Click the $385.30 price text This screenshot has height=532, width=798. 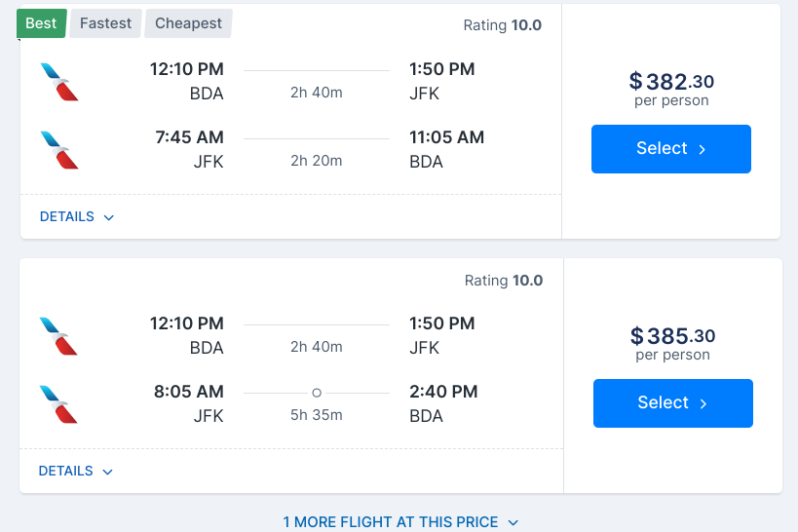673,335
